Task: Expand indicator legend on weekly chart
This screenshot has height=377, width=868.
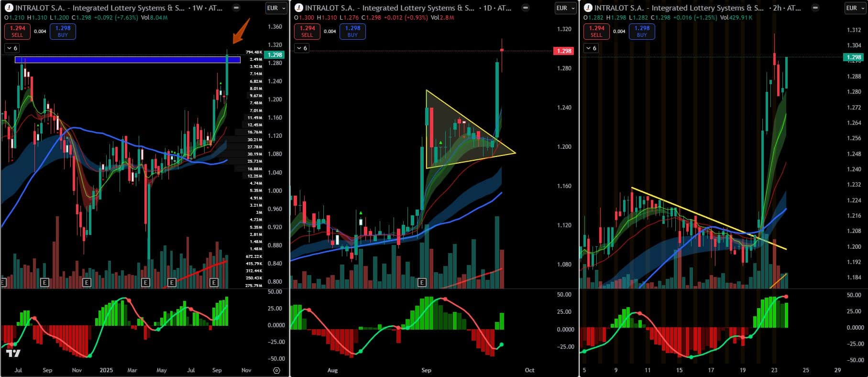Action: coord(12,48)
